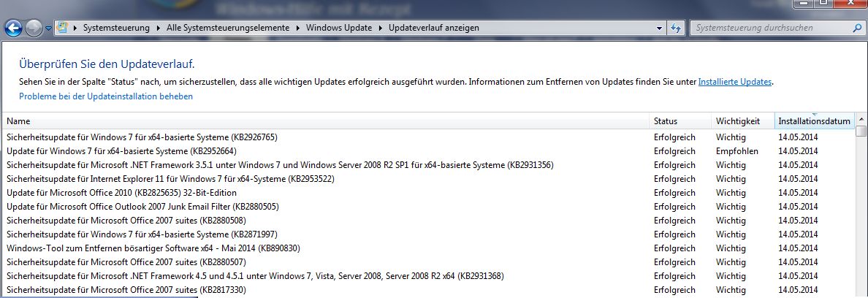Expand the arrow after Systemsteuerung breadcrumb
The image size is (868, 298).
pos(159,28)
